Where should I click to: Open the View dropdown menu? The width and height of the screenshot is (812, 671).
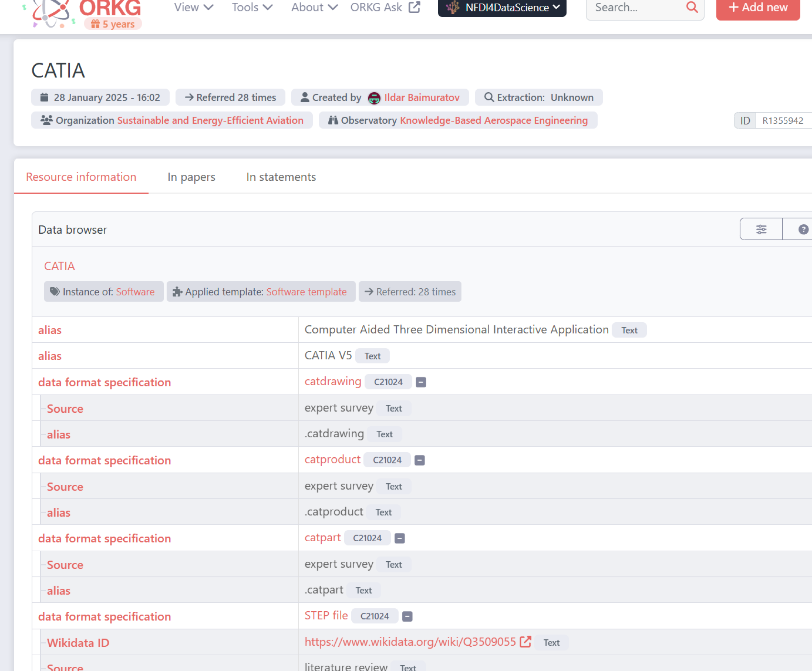[x=193, y=8]
